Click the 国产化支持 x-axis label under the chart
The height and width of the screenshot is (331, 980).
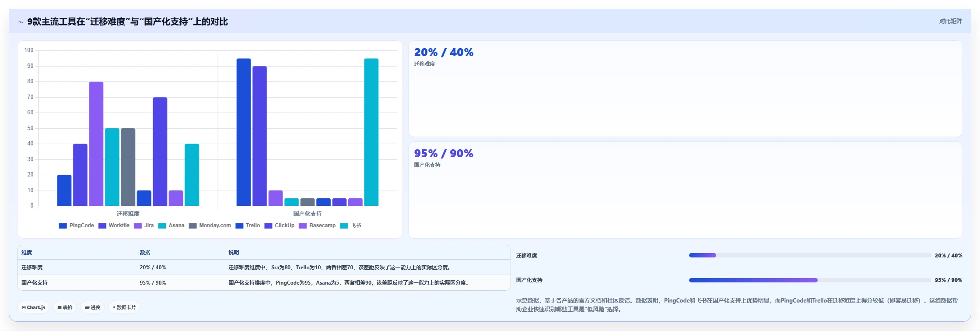308,214
